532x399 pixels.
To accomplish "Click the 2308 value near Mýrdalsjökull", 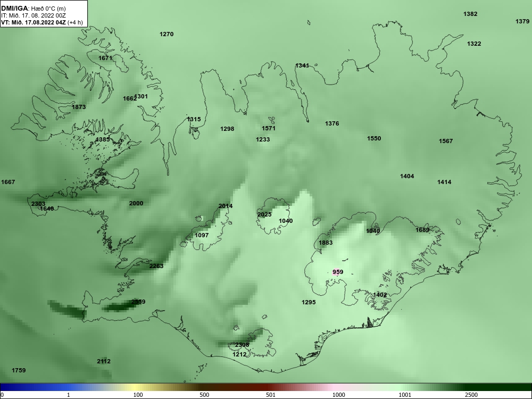I will tap(242, 345).
